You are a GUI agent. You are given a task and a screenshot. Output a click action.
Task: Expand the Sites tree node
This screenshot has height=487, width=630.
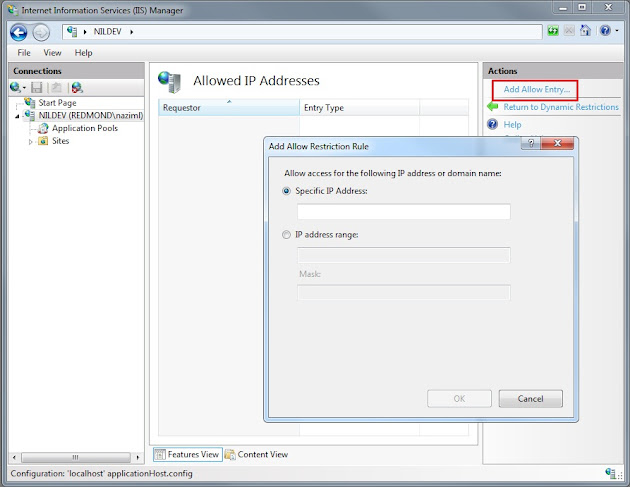click(x=31, y=141)
